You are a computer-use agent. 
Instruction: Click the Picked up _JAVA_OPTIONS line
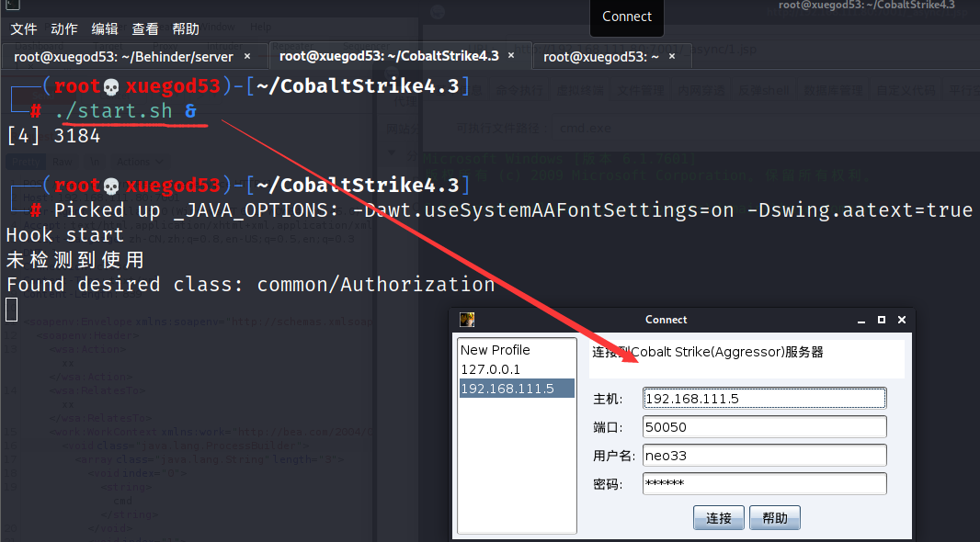tap(512, 209)
